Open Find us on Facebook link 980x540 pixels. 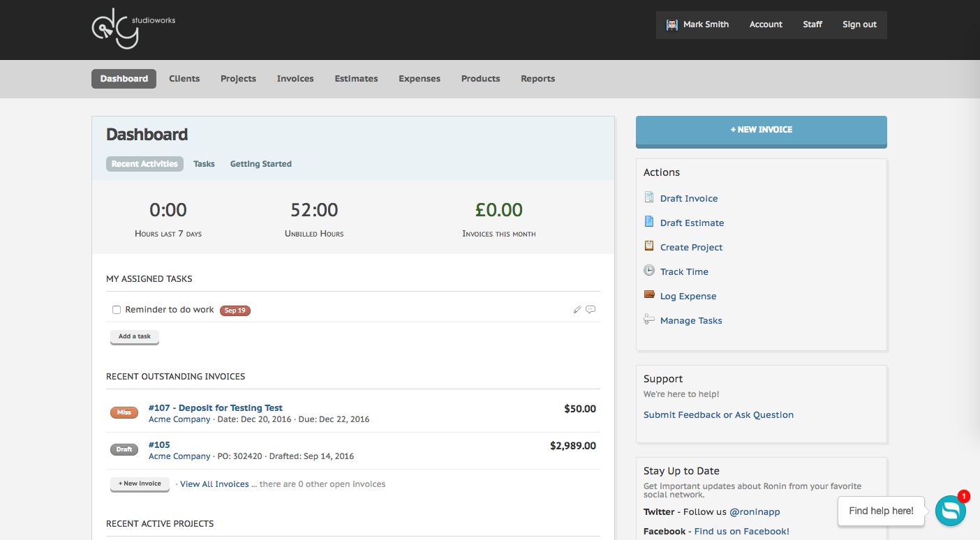pyautogui.click(x=741, y=532)
